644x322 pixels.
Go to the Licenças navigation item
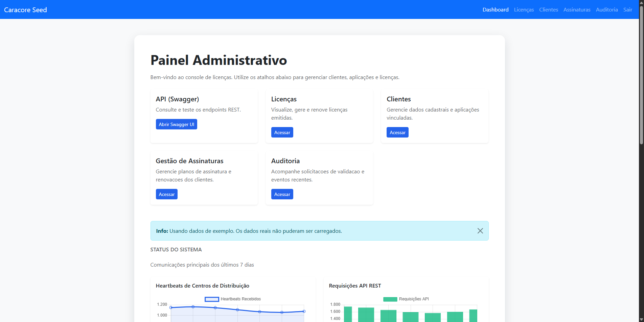click(524, 9)
